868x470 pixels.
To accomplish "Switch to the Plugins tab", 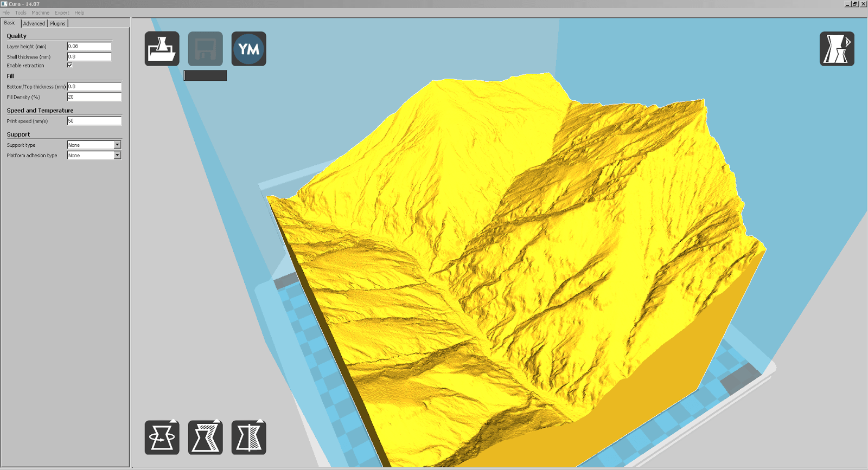I will (x=58, y=23).
